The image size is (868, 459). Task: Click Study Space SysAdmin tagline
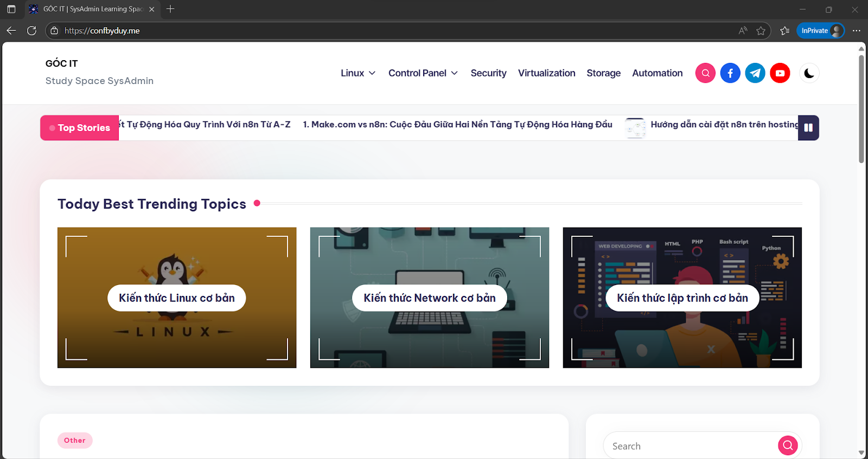tap(99, 81)
